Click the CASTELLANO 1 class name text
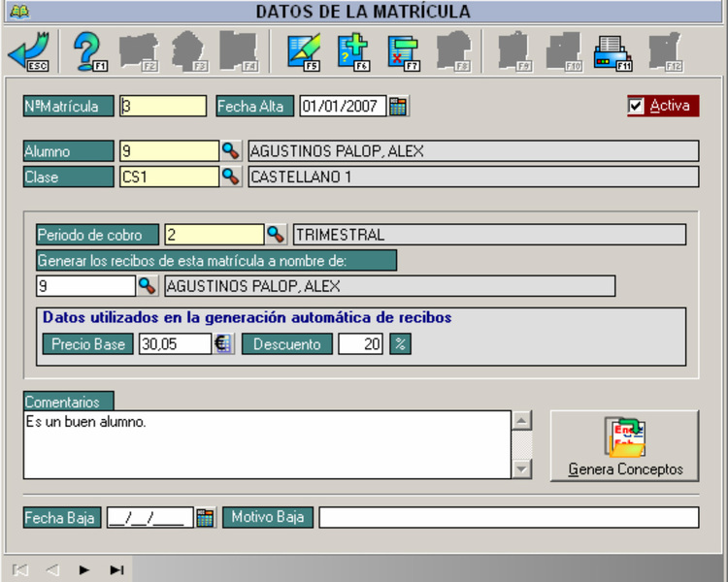The image size is (728, 582). point(301,177)
